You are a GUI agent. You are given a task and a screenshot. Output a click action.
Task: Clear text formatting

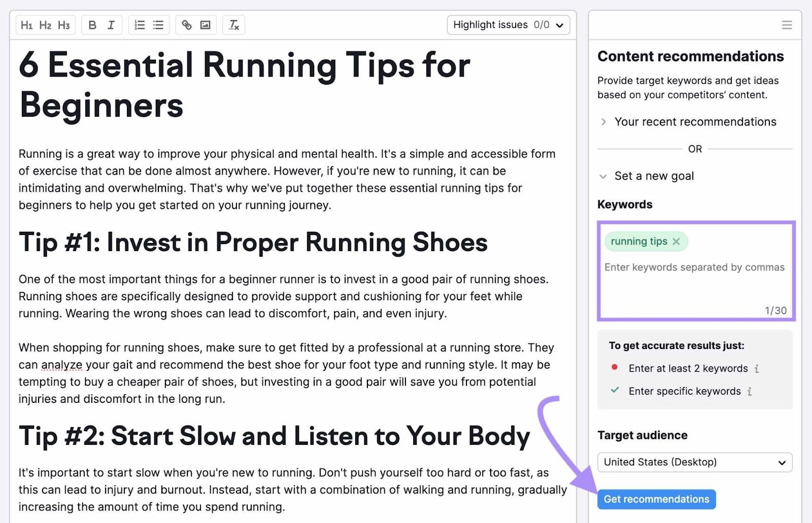tap(234, 24)
